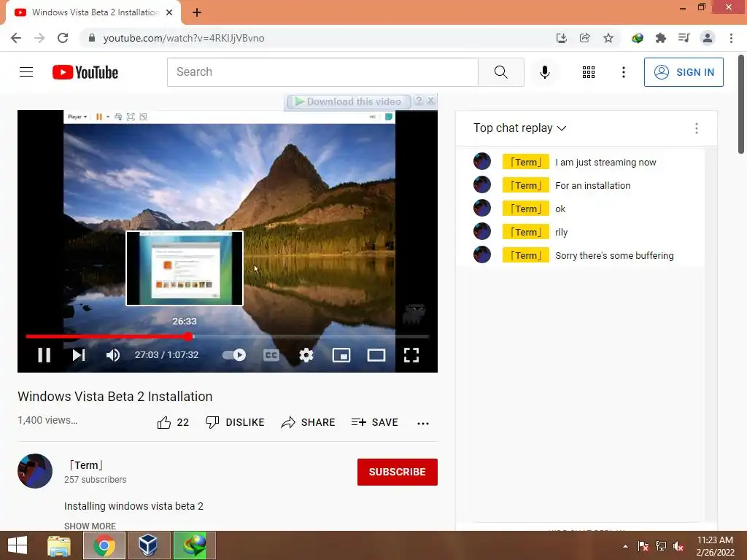747x560 pixels.
Task: Share this page icon in address bar
Action: 584,38
